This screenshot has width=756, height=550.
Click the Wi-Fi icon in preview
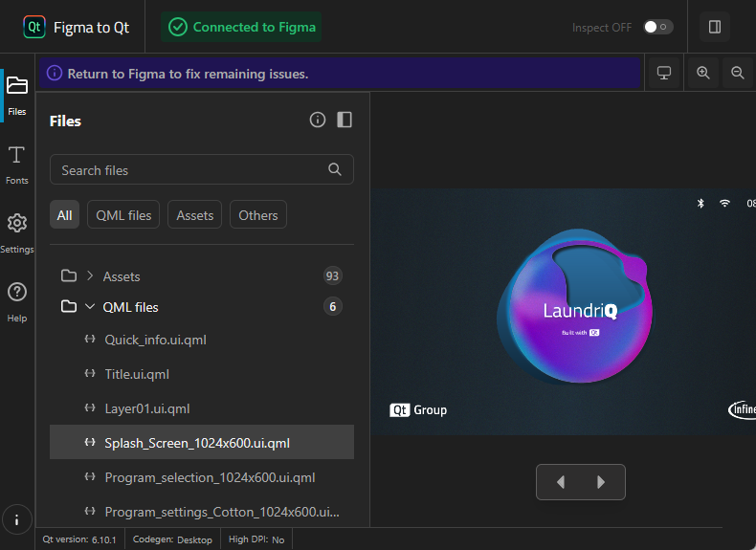click(724, 204)
